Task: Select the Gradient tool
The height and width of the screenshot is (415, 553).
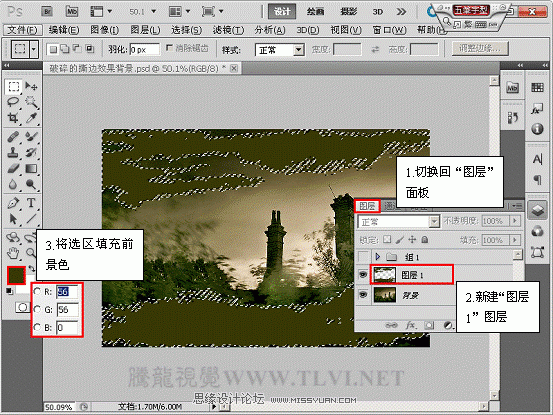Action: coord(31,169)
